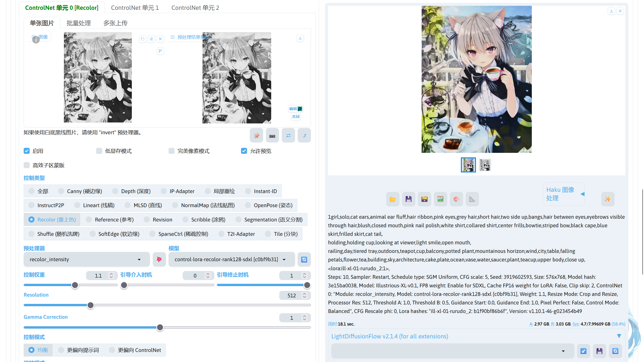Click the swap direction arrows icon

coord(288,135)
